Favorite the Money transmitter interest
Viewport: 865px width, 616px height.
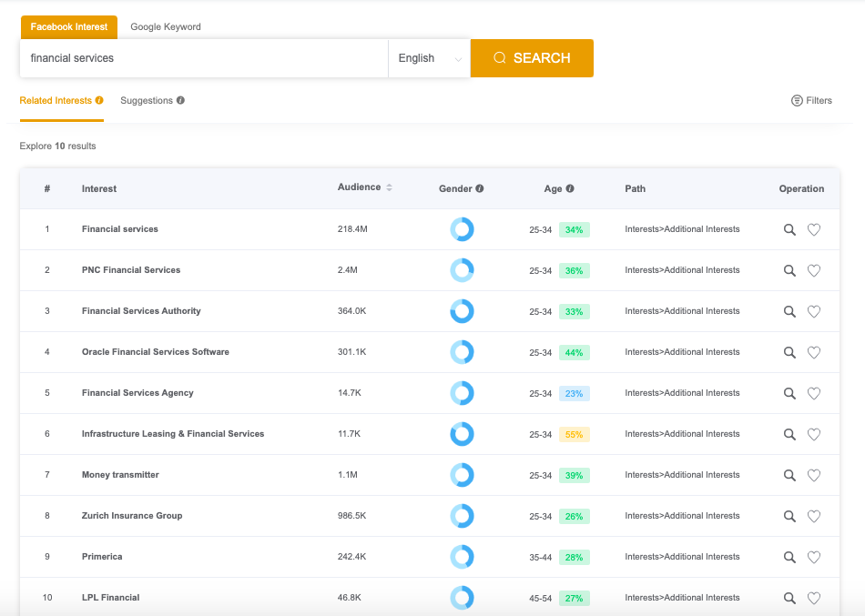tap(814, 475)
